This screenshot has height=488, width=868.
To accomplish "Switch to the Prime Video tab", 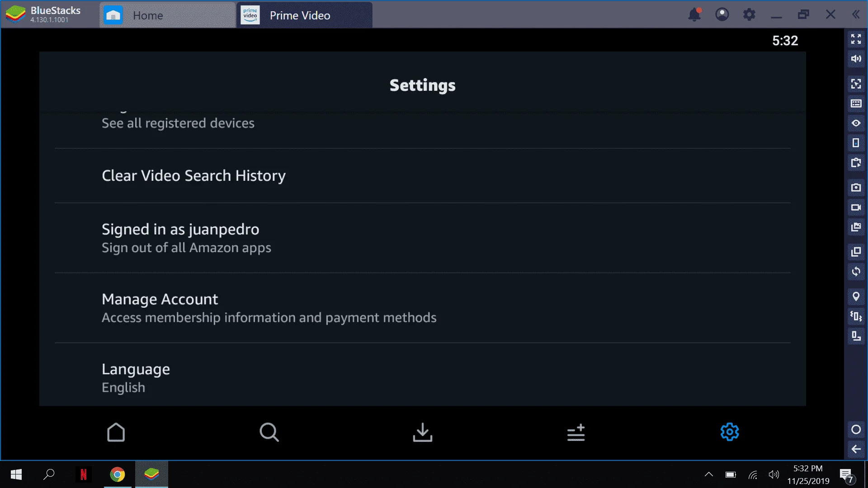I will tap(305, 15).
